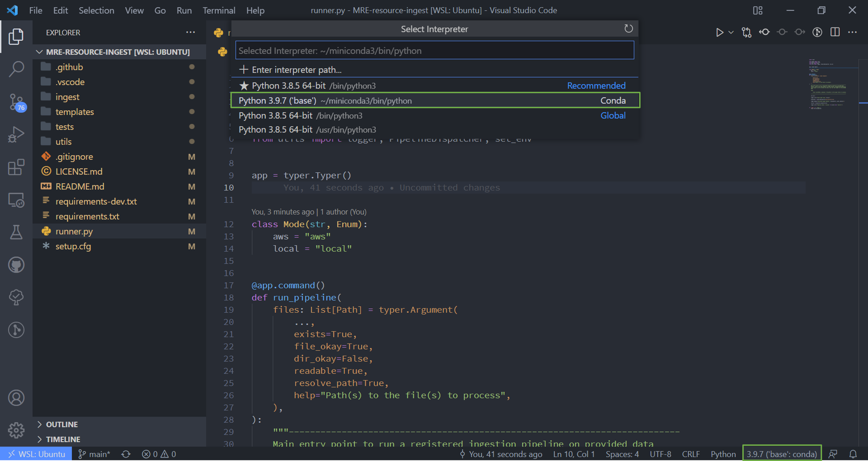The width and height of the screenshot is (868, 461).
Task: Split the editor right
Action: 835,32
